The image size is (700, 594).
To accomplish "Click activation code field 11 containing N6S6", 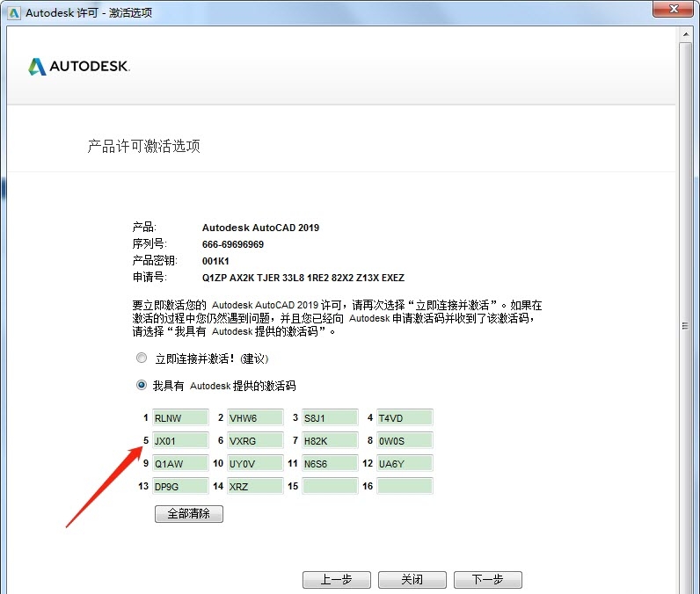I will [330, 463].
